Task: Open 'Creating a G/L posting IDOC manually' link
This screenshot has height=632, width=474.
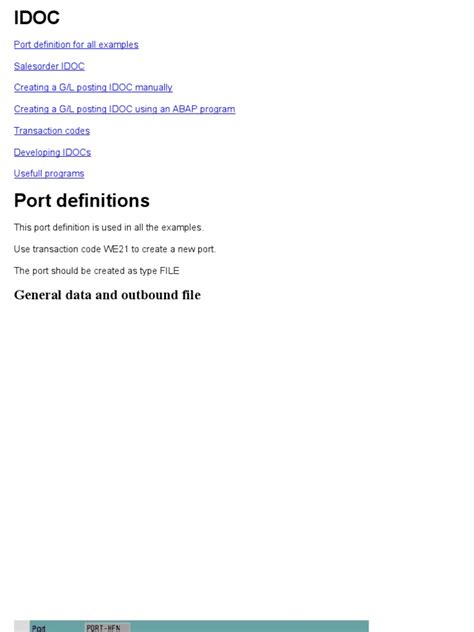Action: 93,87
